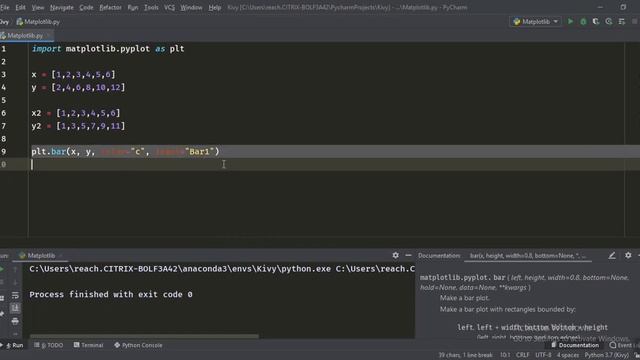The image size is (640, 360).
Task: Click the Documentation tool window button
Action: tap(575, 345)
